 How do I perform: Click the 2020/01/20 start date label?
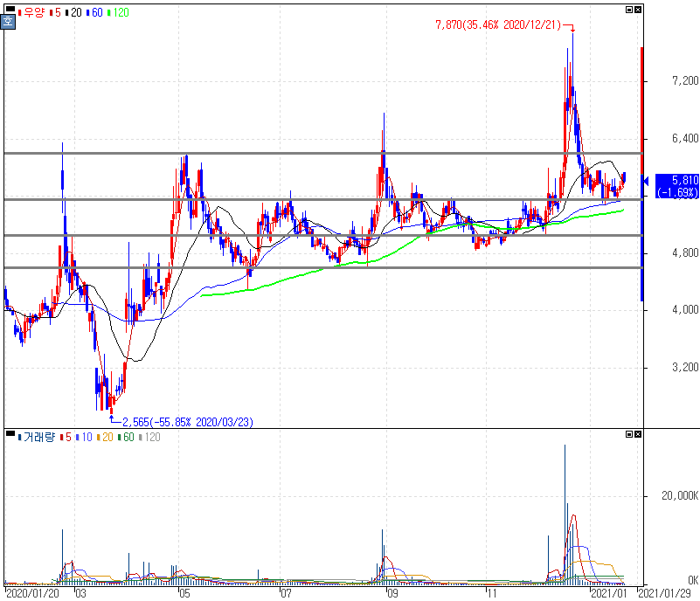pyautogui.click(x=32, y=593)
